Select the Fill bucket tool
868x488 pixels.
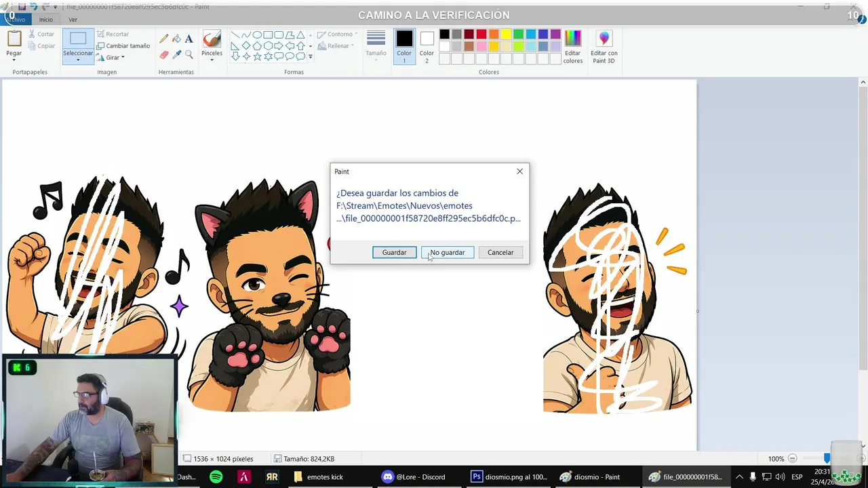pyautogui.click(x=176, y=39)
